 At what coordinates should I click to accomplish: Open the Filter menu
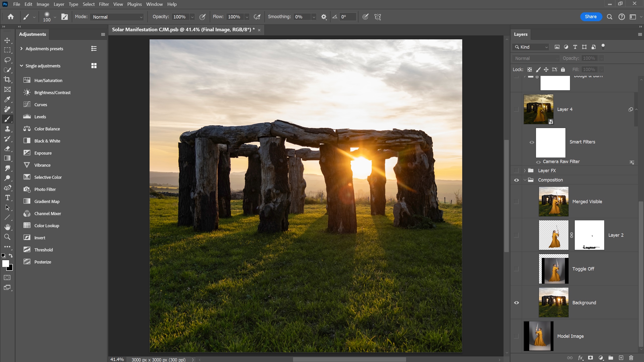coord(104,4)
